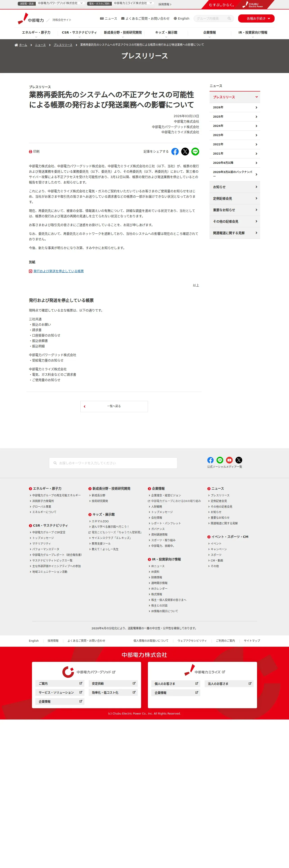This screenshot has width=289, height=868.
Task: Open the 新成長分野・技術研究開発 menu
Action: click(x=123, y=33)
